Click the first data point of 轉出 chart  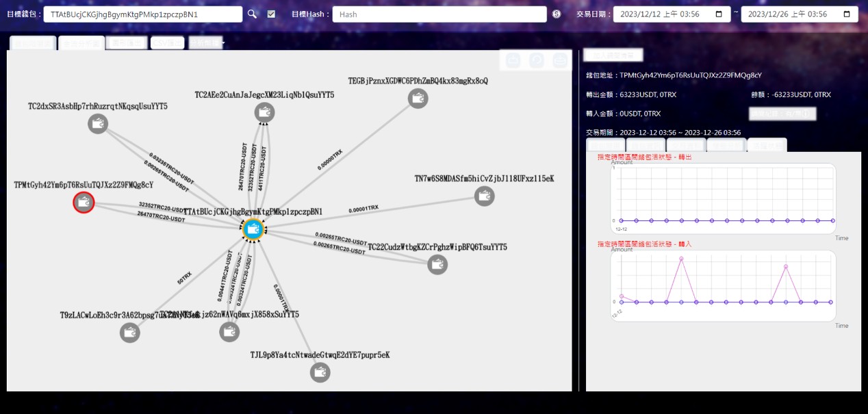click(622, 220)
